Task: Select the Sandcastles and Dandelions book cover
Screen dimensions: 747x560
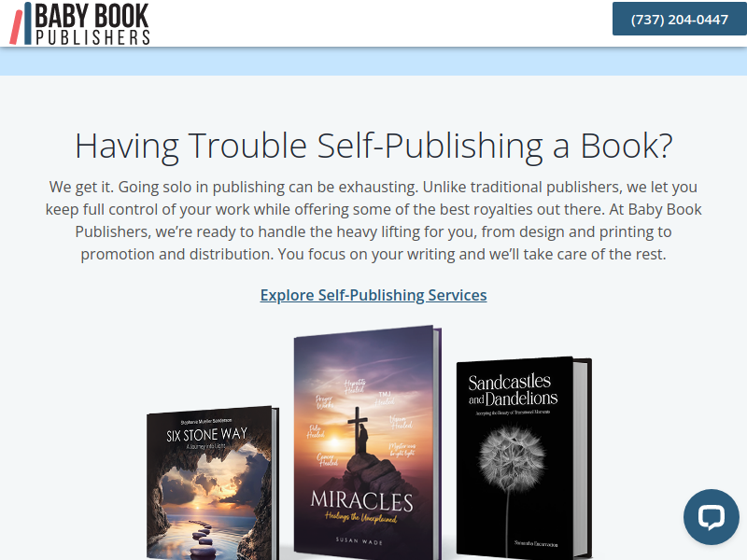Action: click(x=524, y=458)
